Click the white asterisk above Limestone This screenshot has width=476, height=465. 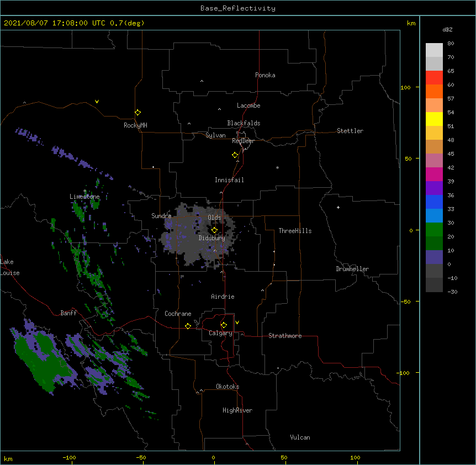[85, 191]
